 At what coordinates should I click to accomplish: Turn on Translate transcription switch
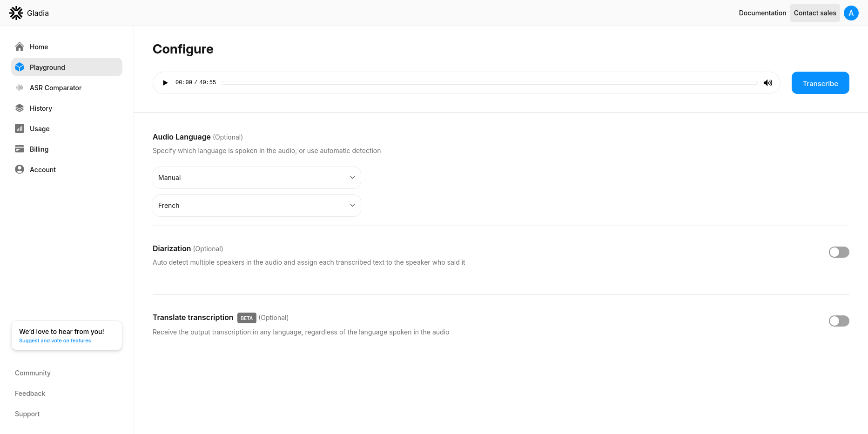coord(839,321)
